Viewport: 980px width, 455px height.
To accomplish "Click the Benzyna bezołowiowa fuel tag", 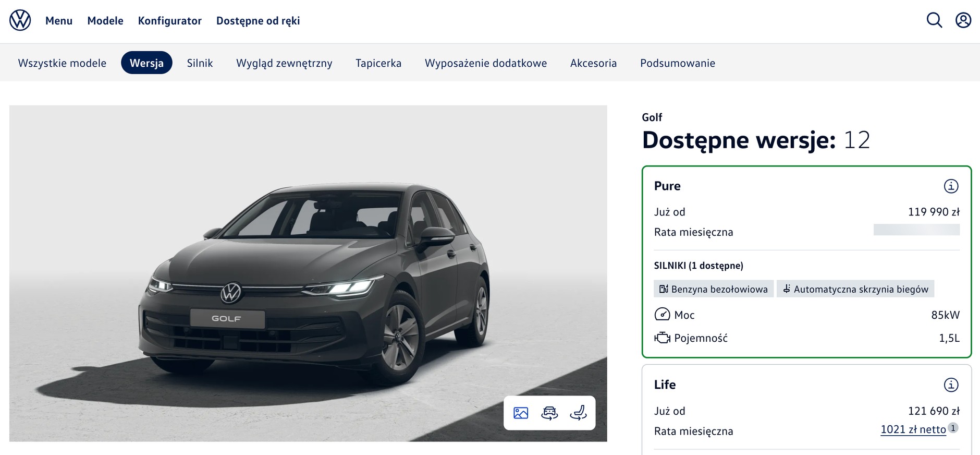I will point(714,289).
